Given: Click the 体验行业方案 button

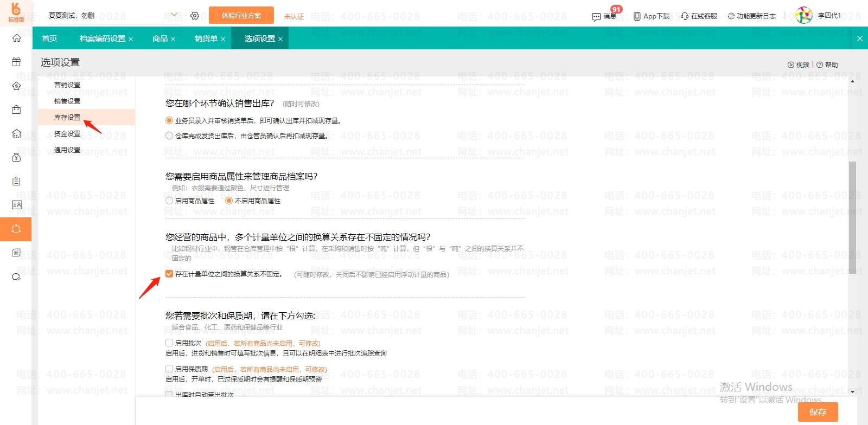Looking at the screenshot, I should (x=241, y=16).
